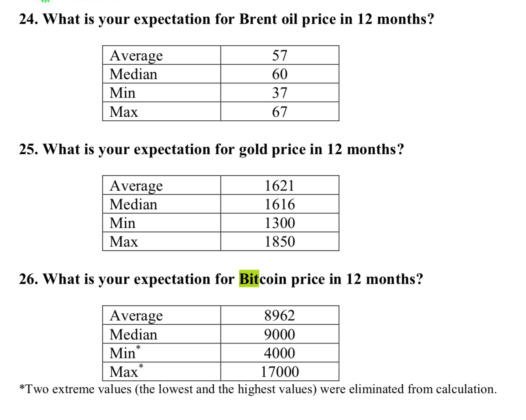The height and width of the screenshot is (420, 526).
Task: Click the footnote about eliminated extreme values
Action: tap(258, 389)
